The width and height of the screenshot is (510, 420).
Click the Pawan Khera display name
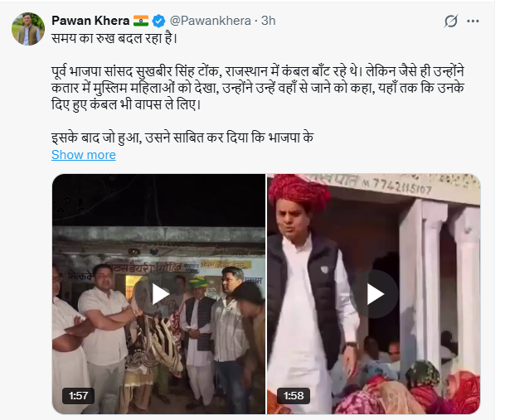click(90, 21)
